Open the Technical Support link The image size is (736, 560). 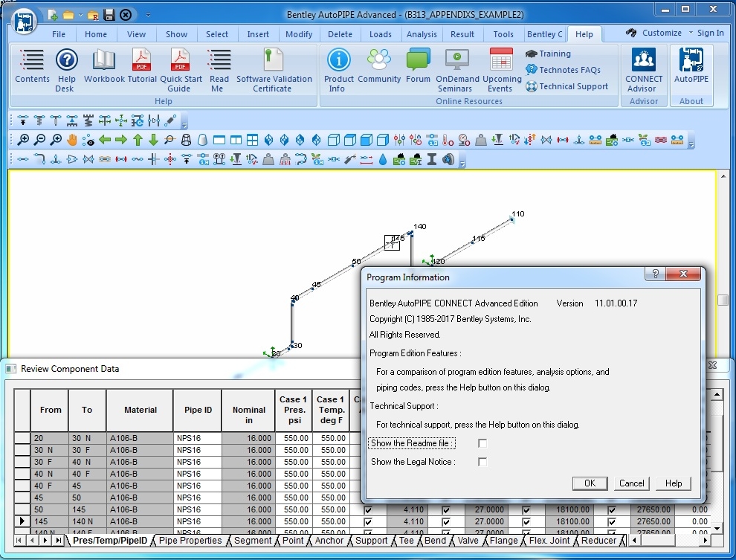tap(566, 86)
